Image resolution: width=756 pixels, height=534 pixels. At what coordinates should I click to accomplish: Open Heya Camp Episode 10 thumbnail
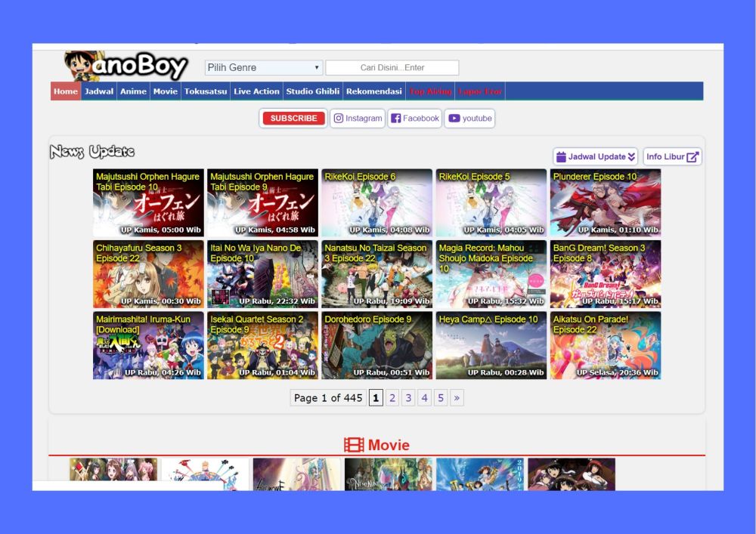click(x=491, y=345)
